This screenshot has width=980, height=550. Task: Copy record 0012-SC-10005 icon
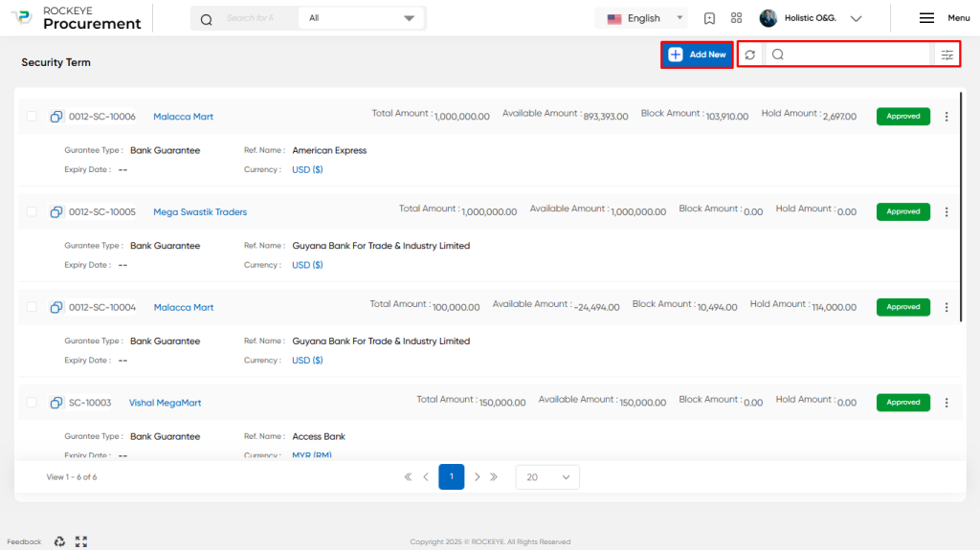(x=56, y=212)
